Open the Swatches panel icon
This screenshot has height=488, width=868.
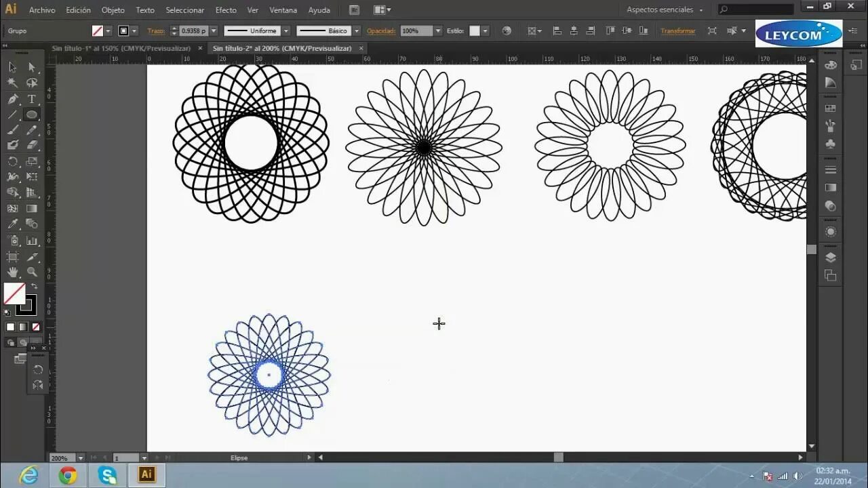pos(830,106)
